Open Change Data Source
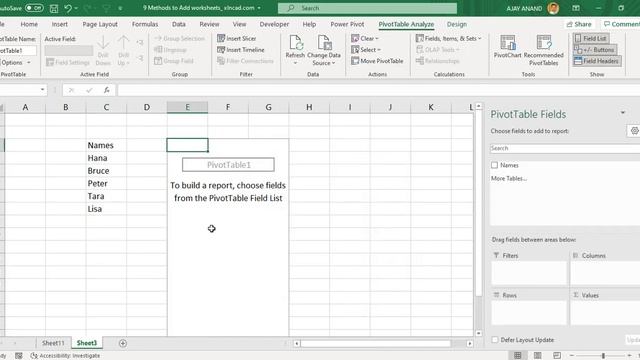The image size is (640, 360). pyautogui.click(x=324, y=50)
